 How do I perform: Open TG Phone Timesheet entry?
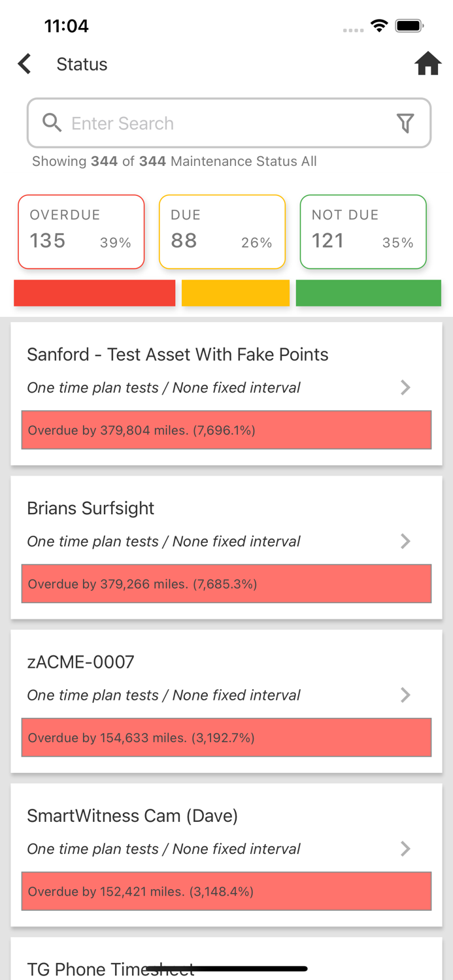pyautogui.click(x=111, y=968)
